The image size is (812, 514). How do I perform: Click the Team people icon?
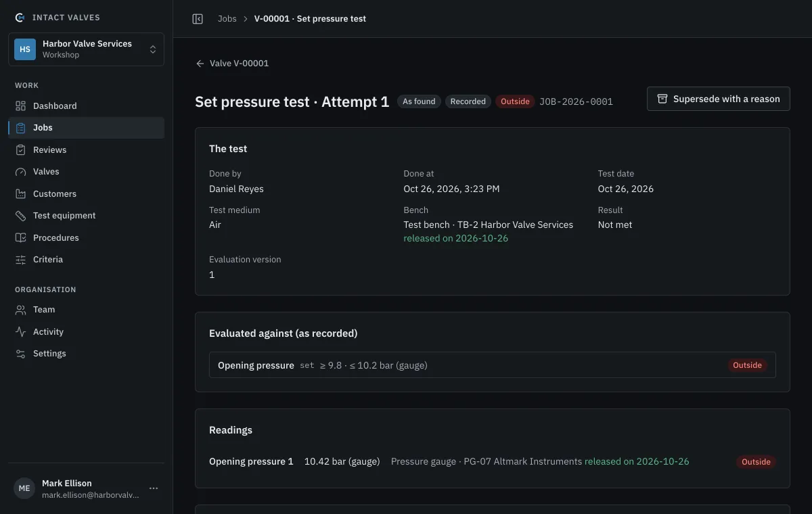[x=21, y=310]
